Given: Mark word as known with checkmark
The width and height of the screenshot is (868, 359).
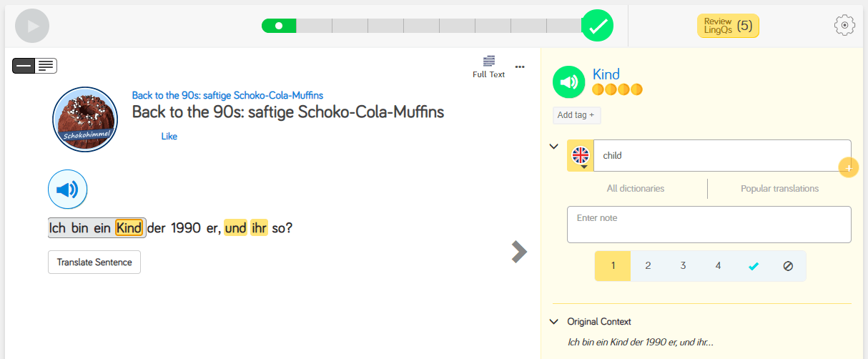Looking at the screenshot, I should tap(753, 266).
